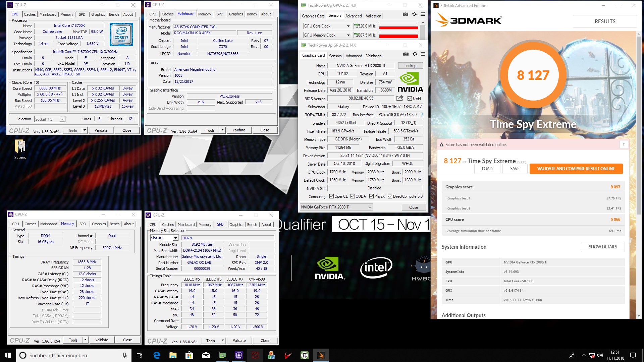Open Task View on the taskbar

click(x=140, y=355)
